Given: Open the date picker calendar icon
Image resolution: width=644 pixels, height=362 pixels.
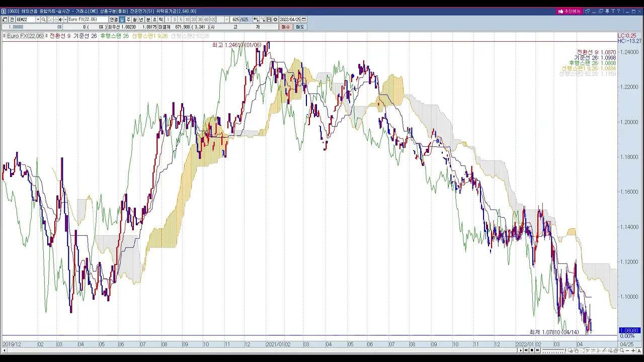Looking at the screenshot, I should point(304,20).
